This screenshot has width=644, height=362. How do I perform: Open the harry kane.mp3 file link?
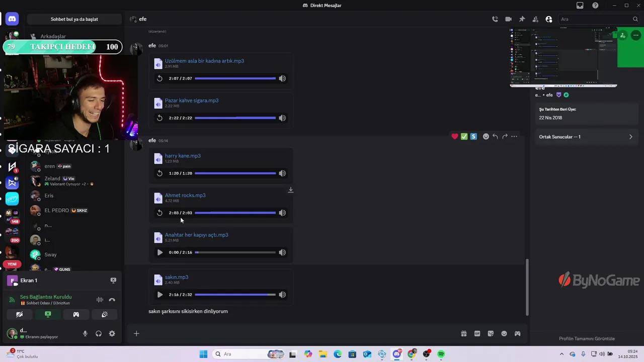tap(183, 156)
